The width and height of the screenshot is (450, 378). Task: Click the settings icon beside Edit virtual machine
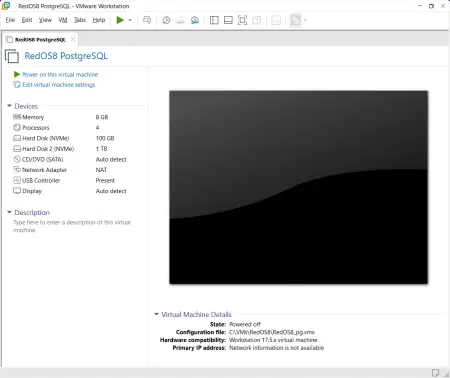click(17, 85)
